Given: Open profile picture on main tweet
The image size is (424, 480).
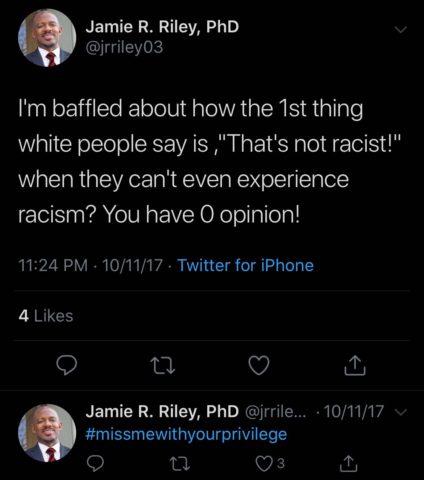Looking at the screenshot, I should tap(47, 37).
